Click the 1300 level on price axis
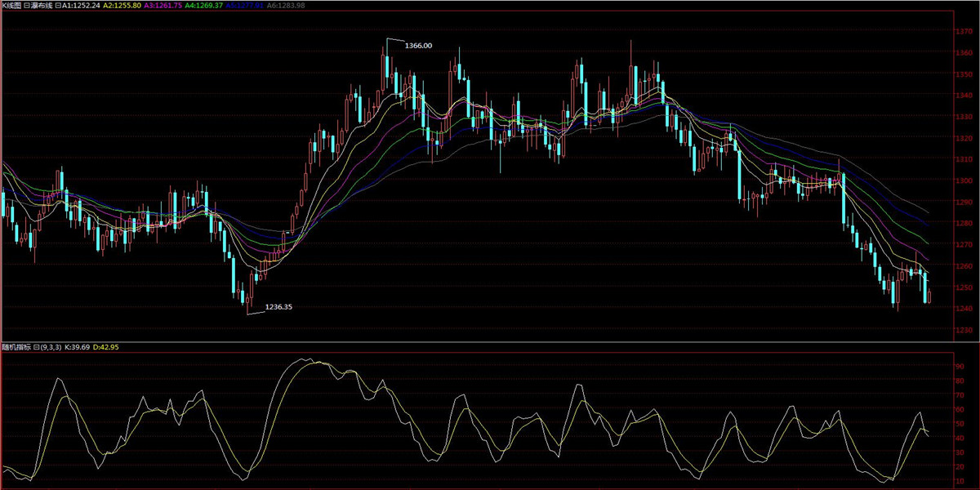The height and width of the screenshot is (490, 980). [x=964, y=180]
